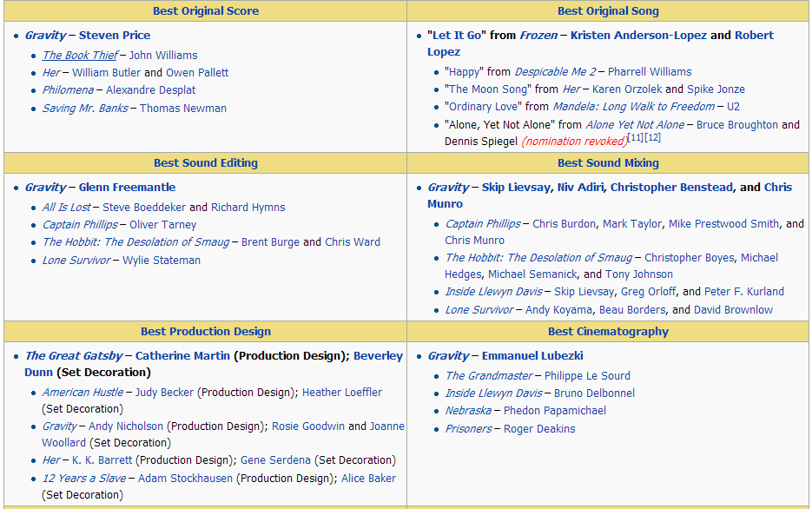Open the All Is Lost film link
The image size is (812, 509).
[x=66, y=208]
